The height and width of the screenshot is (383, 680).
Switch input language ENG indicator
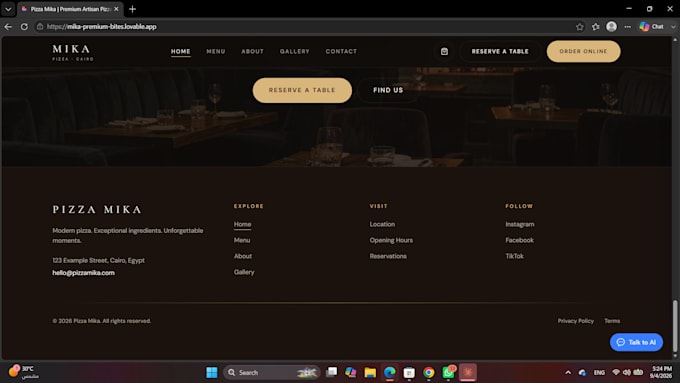click(x=599, y=372)
